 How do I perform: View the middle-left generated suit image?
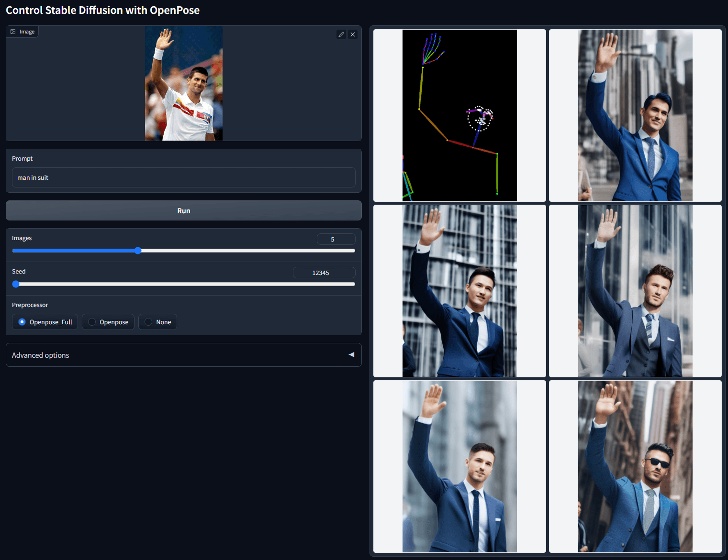[459, 291]
